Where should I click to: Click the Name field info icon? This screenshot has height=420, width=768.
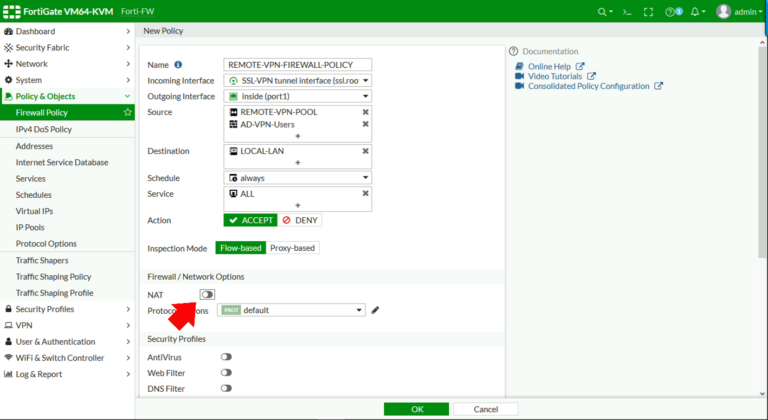(x=178, y=65)
